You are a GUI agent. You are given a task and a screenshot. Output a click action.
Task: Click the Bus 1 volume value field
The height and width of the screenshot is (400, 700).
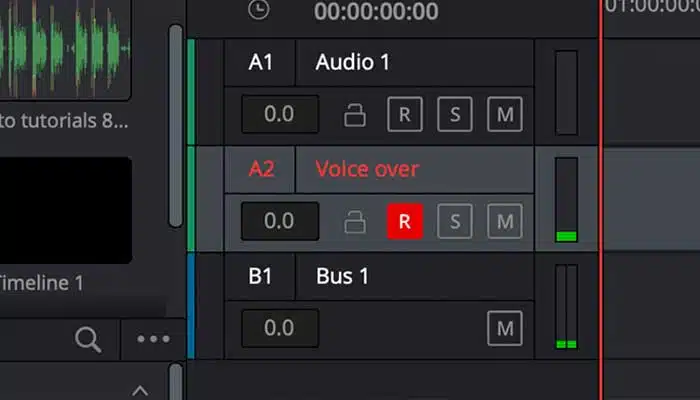tap(280, 329)
